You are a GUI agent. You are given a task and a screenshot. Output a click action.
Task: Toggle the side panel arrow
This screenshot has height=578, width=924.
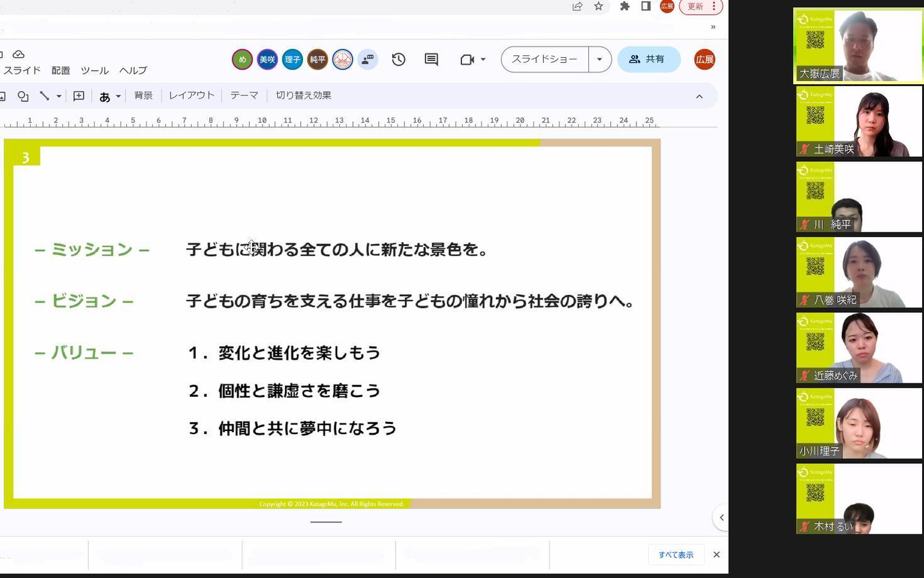tap(721, 518)
